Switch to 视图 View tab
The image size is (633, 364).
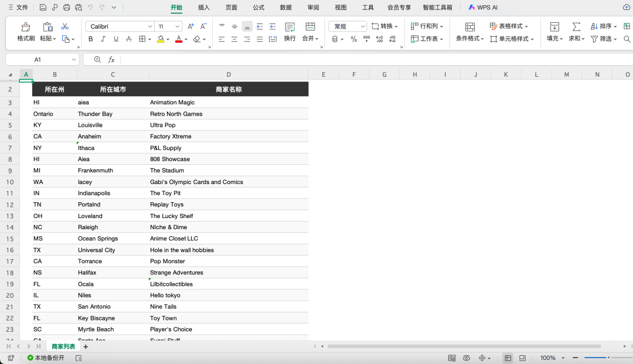click(341, 7)
